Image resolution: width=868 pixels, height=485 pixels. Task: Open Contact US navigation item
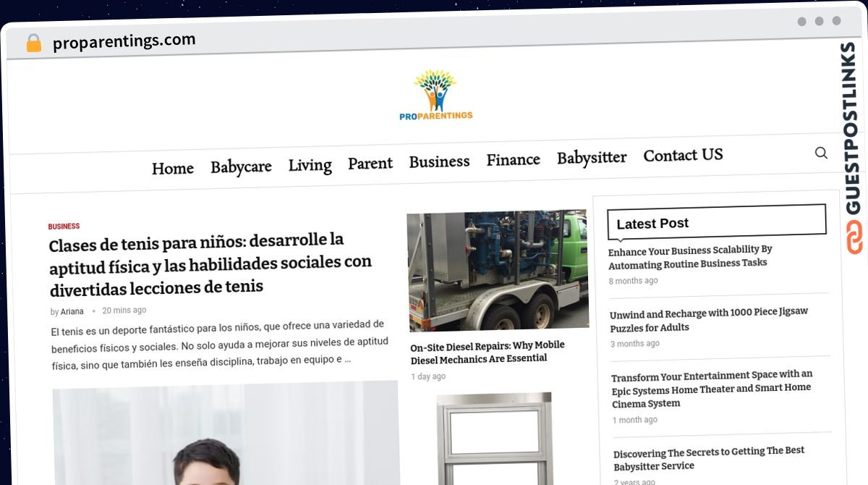point(683,155)
